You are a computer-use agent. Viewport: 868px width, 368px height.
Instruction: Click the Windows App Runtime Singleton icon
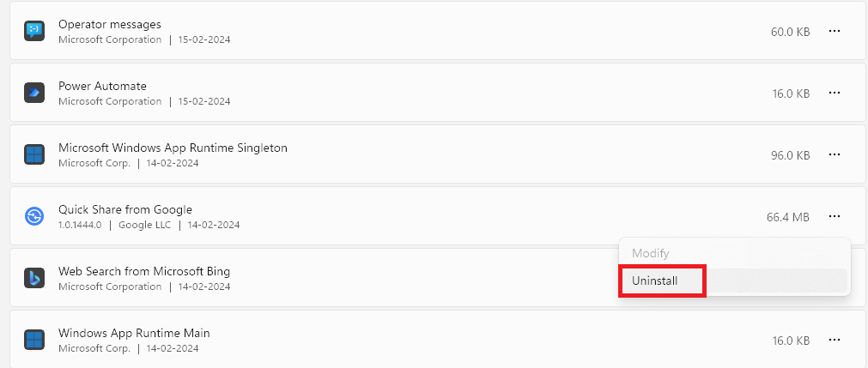coord(34,155)
